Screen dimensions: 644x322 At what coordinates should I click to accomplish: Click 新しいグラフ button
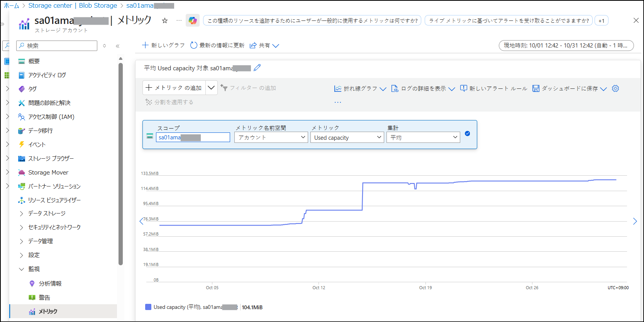[163, 45]
